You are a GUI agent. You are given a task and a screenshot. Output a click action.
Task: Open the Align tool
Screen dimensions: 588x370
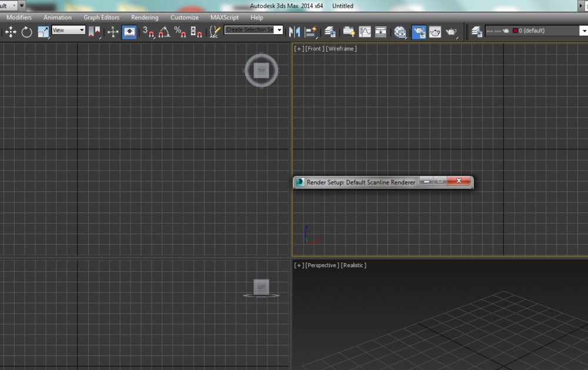click(x=311, y=32)
